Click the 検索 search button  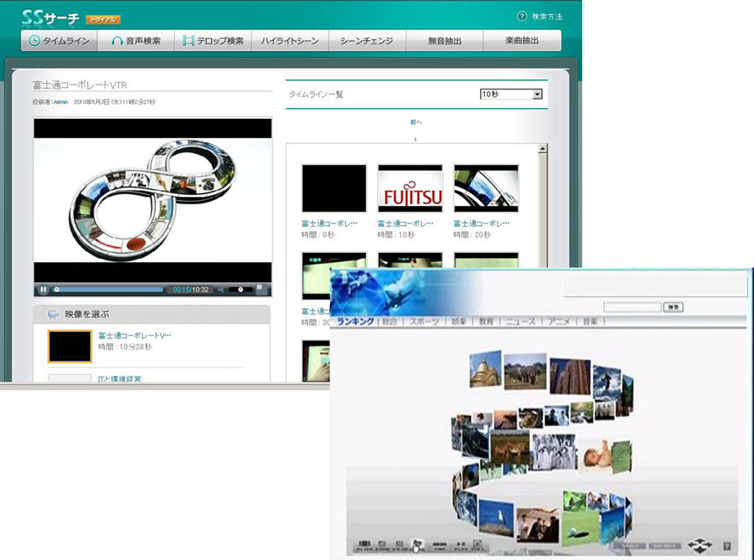click(673, 307)
